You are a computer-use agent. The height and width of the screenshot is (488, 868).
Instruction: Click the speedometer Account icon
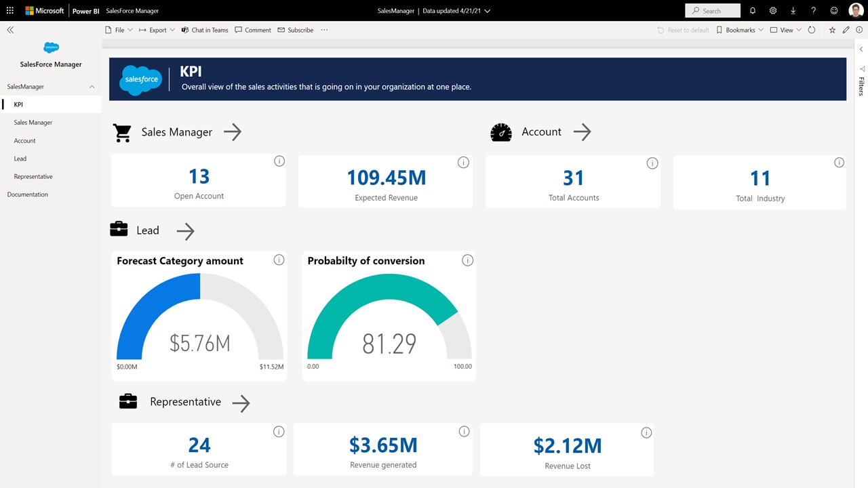coord(500,132)
